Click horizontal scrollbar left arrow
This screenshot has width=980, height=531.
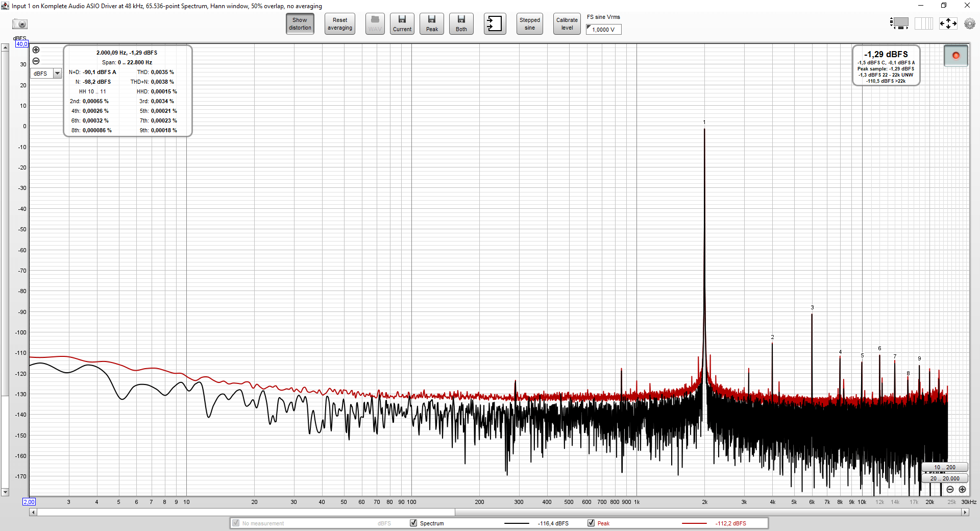(x=33, y=512)
